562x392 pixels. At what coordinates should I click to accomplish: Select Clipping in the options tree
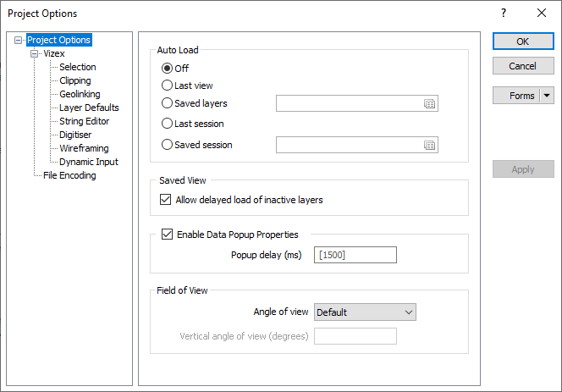pyautogui.click(x=75, y=80)
